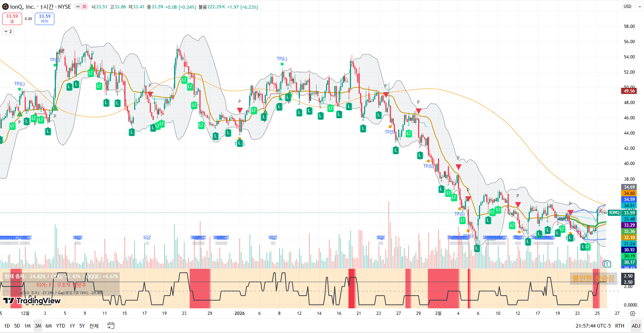
Task: Open the RTH session selector
Action: click(620, 326)
